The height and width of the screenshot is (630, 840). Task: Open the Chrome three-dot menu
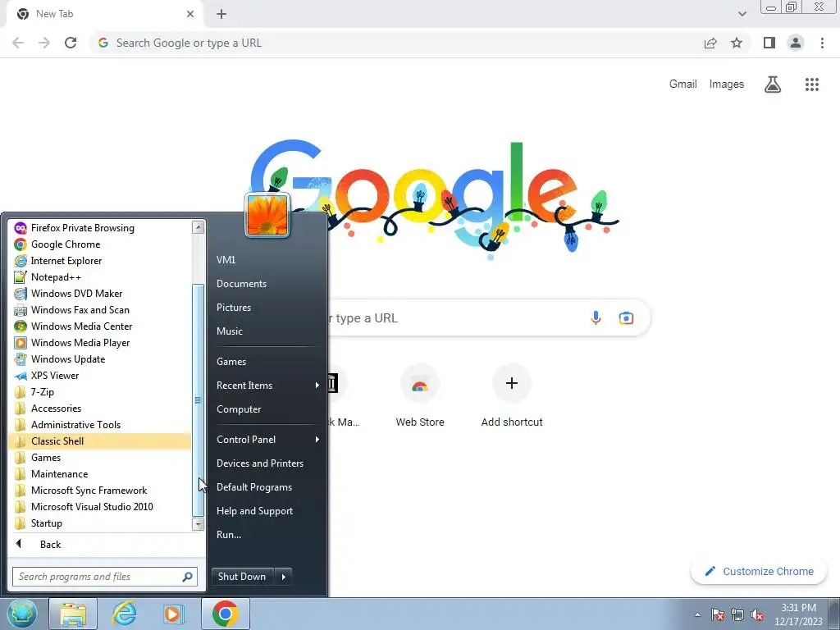point(822,43)
